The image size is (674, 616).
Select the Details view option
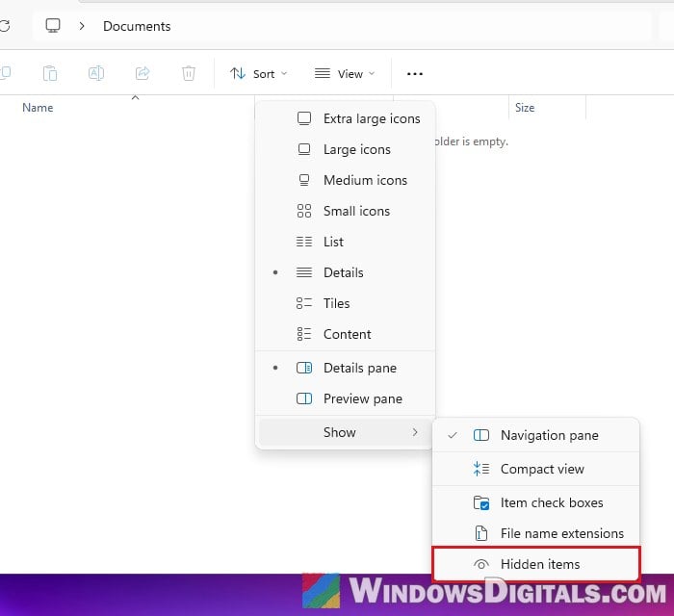click(345, 272)
